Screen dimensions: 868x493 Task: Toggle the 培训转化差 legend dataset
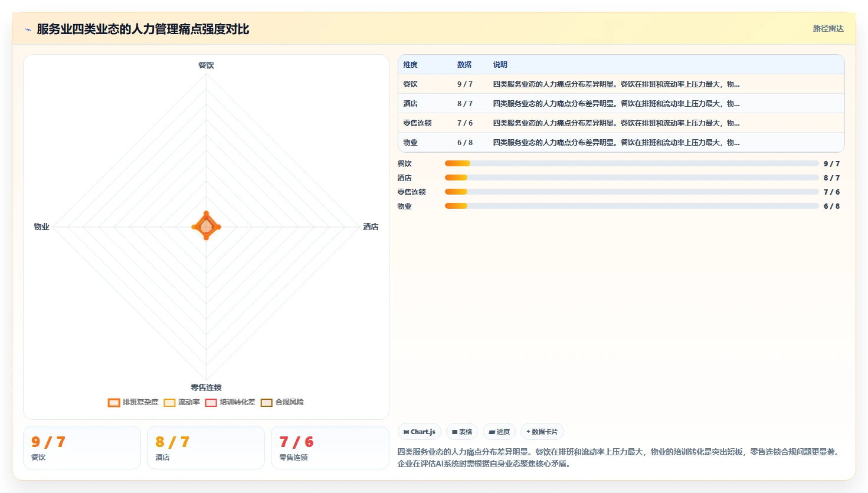coord(230,402)
